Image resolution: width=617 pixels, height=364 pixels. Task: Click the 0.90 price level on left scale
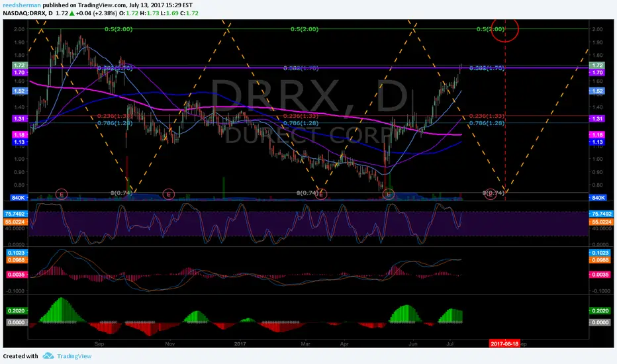pyautogui.click(x=19, y=172)
